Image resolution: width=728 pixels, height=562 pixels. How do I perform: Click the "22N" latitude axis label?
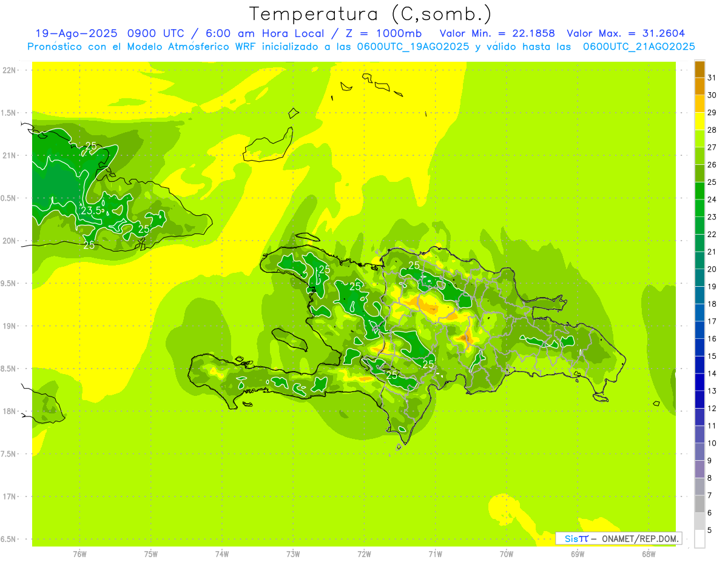coord(9,70)
